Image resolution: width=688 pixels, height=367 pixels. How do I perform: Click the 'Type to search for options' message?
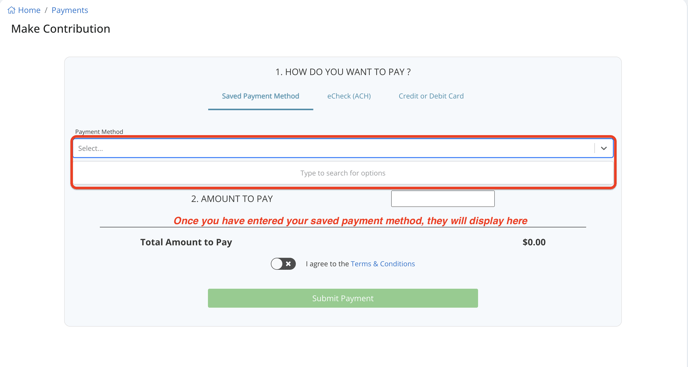pyautogui.click(x=343, y=173)
